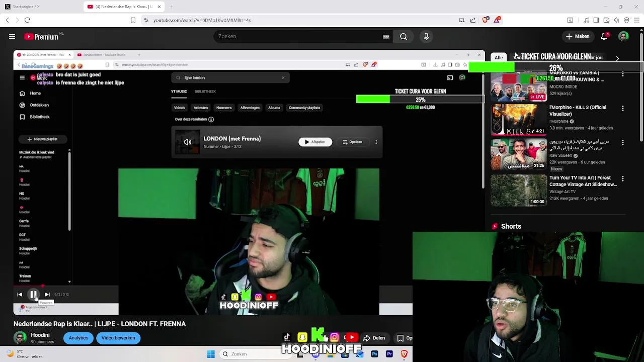
Task: Open Premiere Pro from the taskbar
Action: pos(389,354)
